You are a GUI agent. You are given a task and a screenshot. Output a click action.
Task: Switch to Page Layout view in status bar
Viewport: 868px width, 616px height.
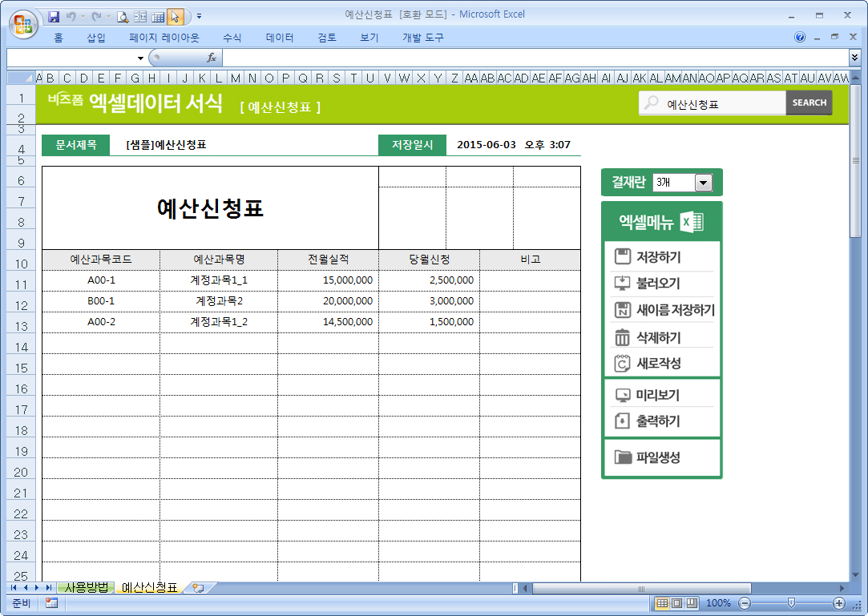(676, 603)
